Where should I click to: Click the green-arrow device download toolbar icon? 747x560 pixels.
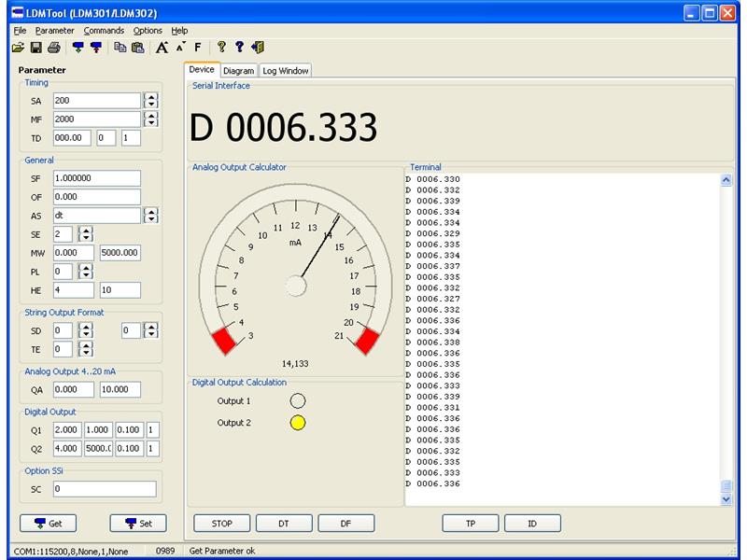[78, 48]
